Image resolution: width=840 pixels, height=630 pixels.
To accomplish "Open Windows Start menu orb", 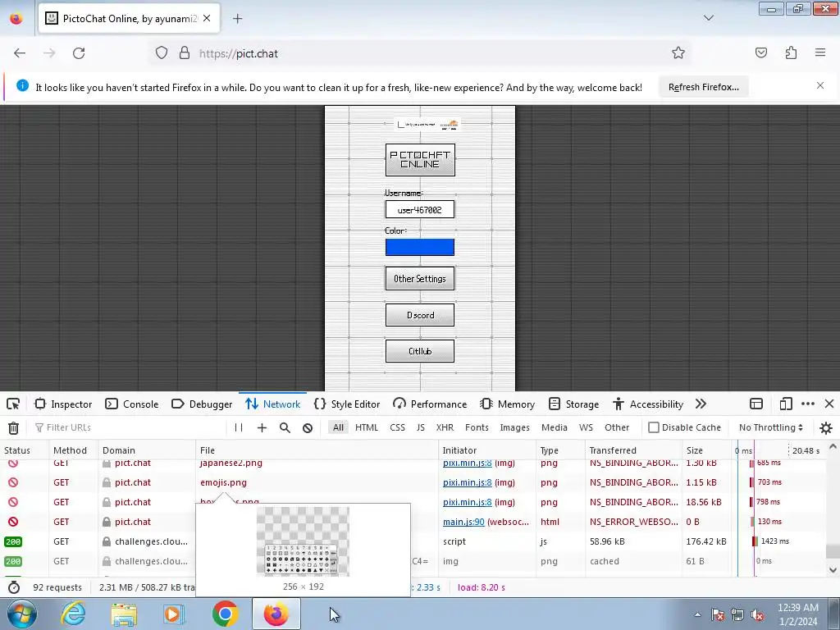I will 21,614.
